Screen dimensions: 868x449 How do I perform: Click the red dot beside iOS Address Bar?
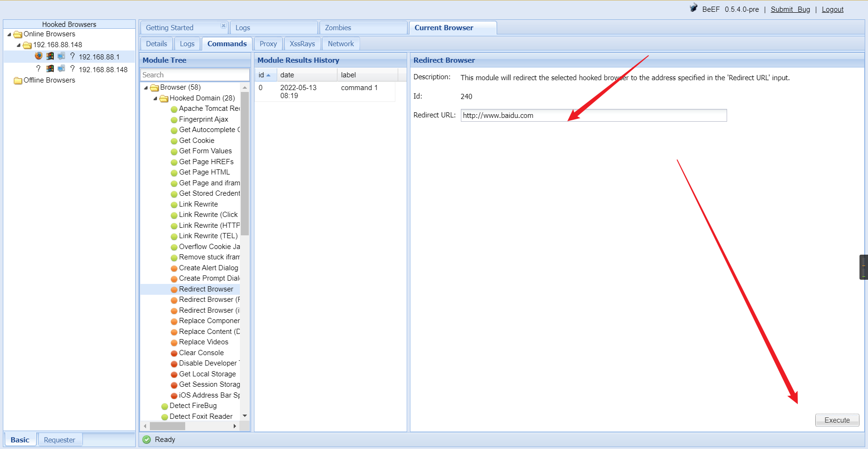[x=174, y=396]
